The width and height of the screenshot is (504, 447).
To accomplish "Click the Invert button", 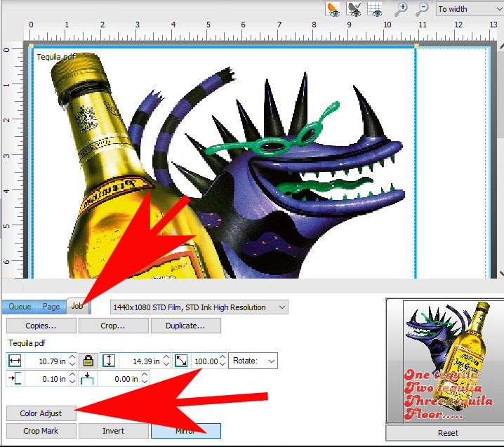I will [x=113, y=431].
